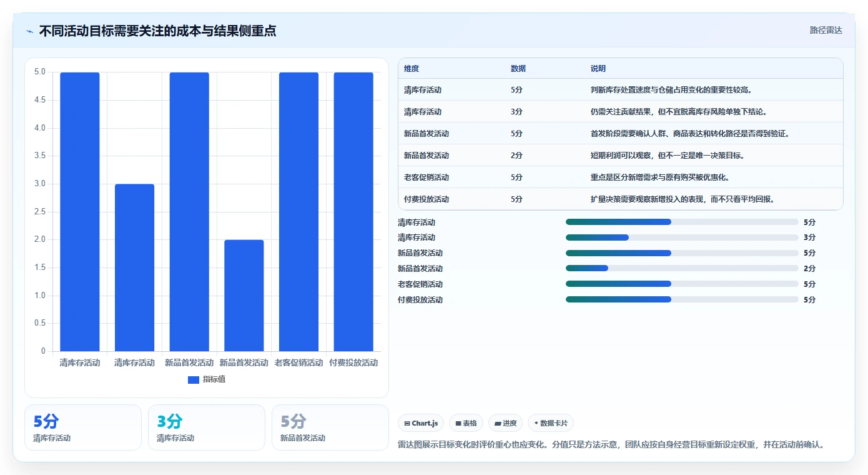Click the lightning icon beside the page title
The width and height of the screenshot is (868, 475).
29,31
